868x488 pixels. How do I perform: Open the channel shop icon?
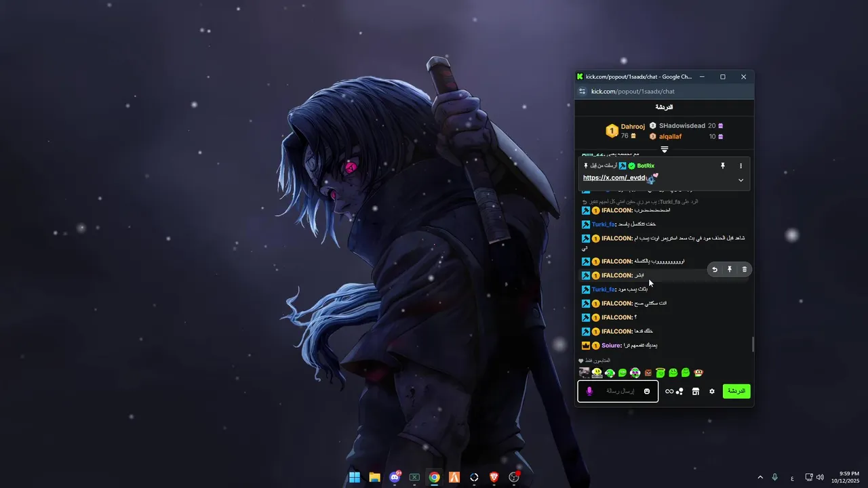pyautogui.click(x=695, y=391)
